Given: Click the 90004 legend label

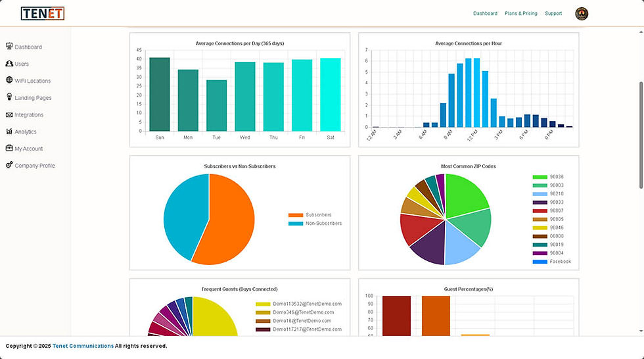Looking at the screenshot, I should pyautogui.click(x=557, y=253).
